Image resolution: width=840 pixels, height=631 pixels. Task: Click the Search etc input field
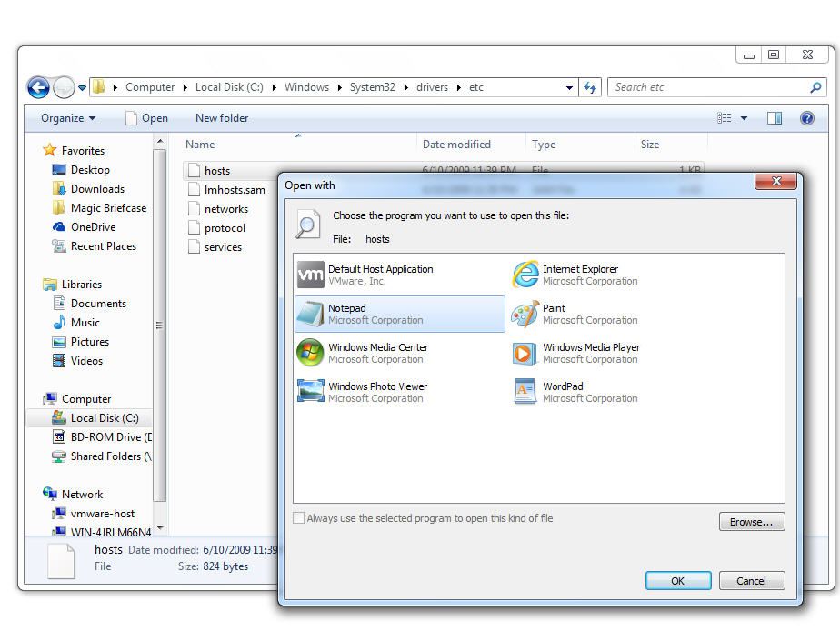coord(706,87)
